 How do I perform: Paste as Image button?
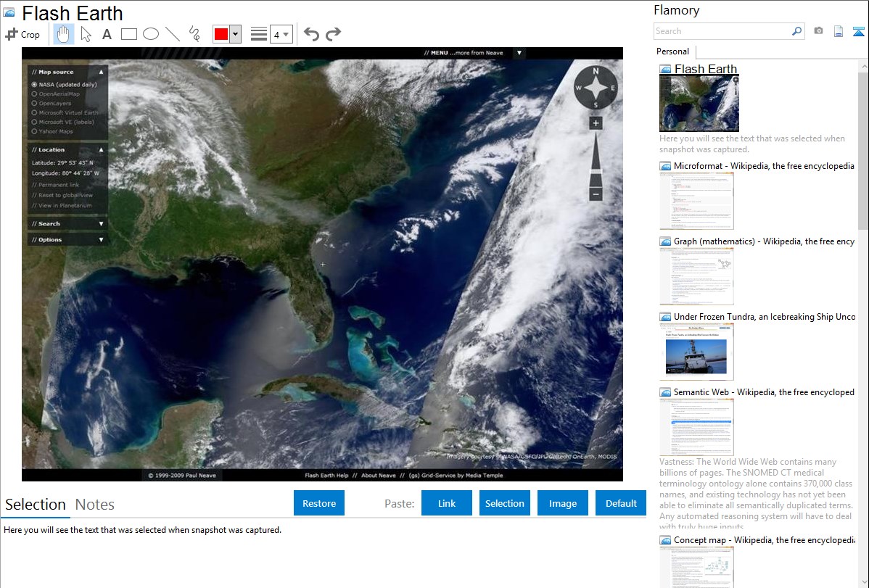click(x=563, y=503)
